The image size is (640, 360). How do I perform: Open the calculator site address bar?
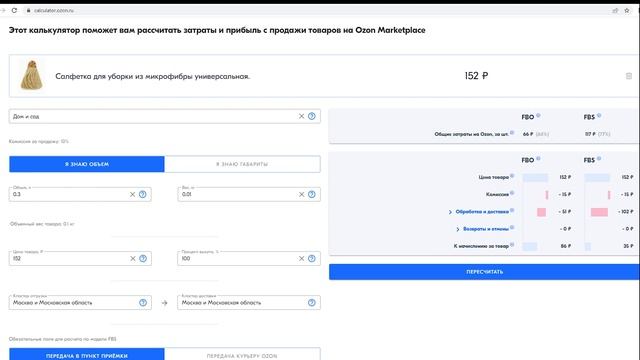pos(54,11)
